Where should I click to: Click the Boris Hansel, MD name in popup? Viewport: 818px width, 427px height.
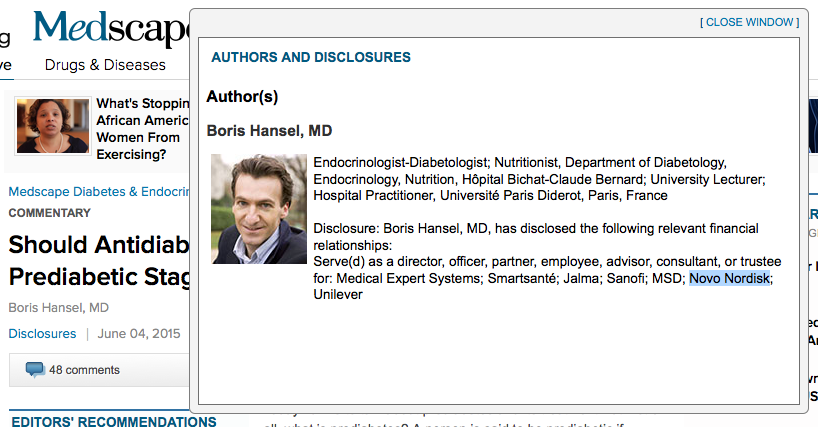pyautogui.click(x=269, y=131)
